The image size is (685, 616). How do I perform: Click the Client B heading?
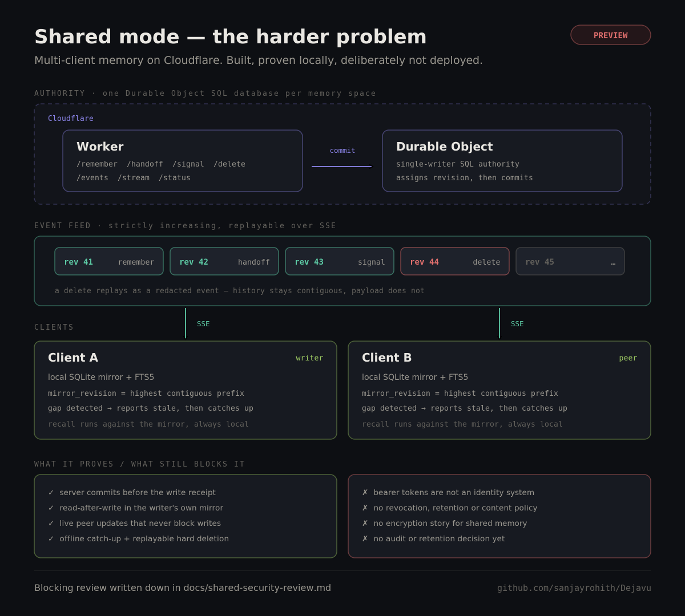386,358
